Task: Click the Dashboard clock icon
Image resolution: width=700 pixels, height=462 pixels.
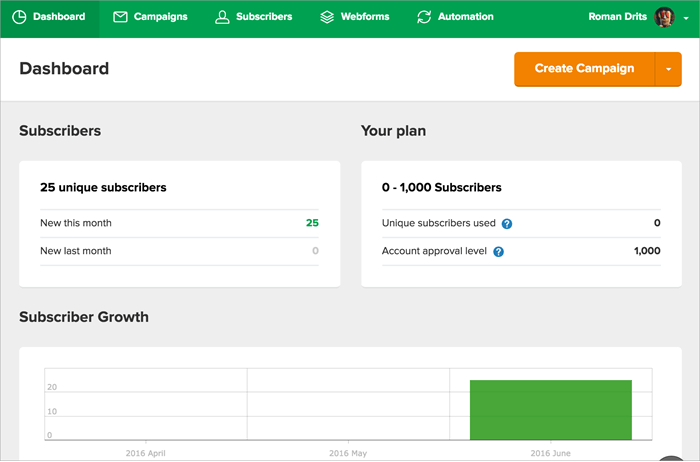Action: tap(19, 17)
